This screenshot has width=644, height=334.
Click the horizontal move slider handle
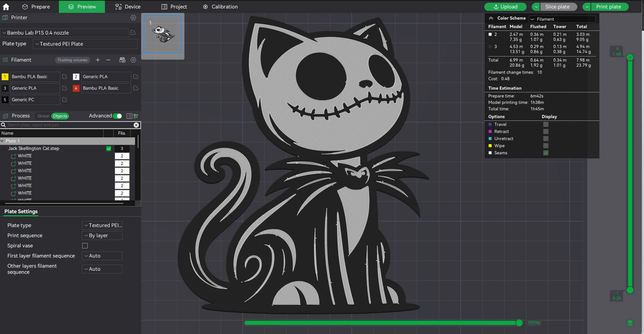point(519,323)
